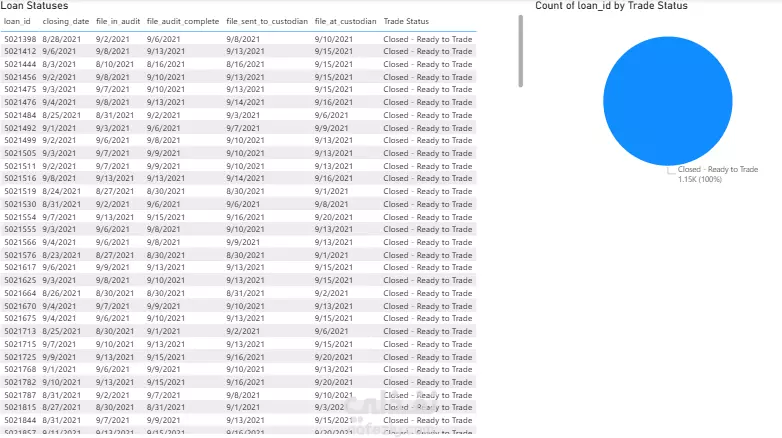Select loan_id cell 5021505
Screen dimensions: 782x438
pos(20,153)
